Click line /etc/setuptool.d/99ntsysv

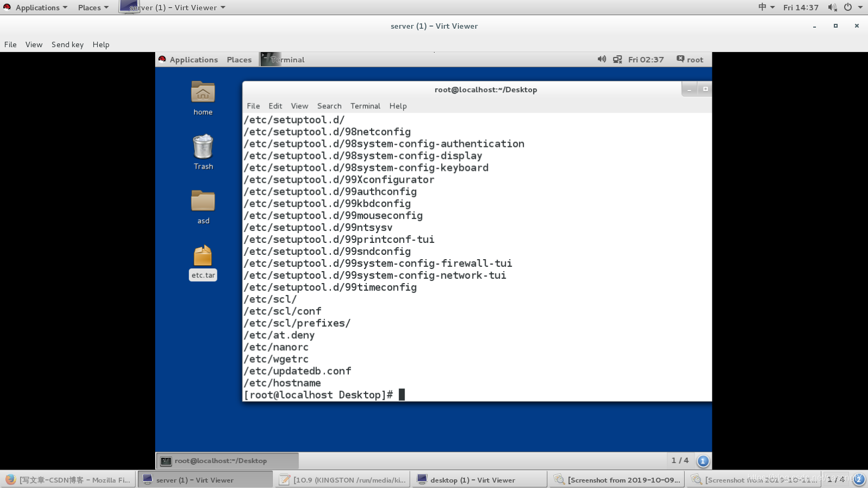pos(318,228)
